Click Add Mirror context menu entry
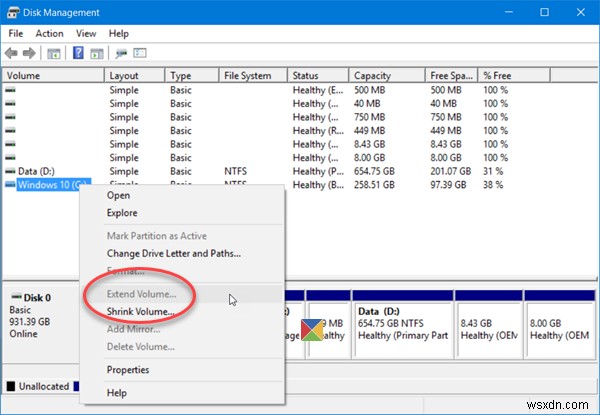 pos(182,329)
